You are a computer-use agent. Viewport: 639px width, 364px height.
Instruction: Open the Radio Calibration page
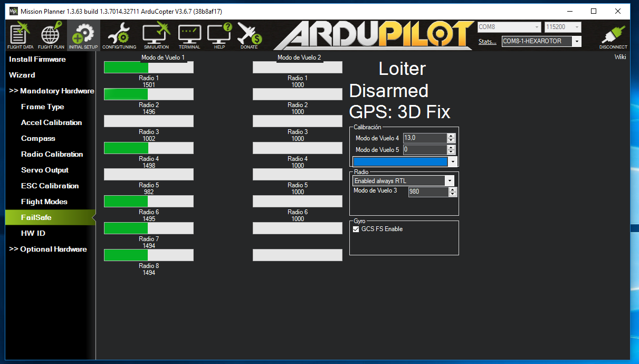(52, 155)
